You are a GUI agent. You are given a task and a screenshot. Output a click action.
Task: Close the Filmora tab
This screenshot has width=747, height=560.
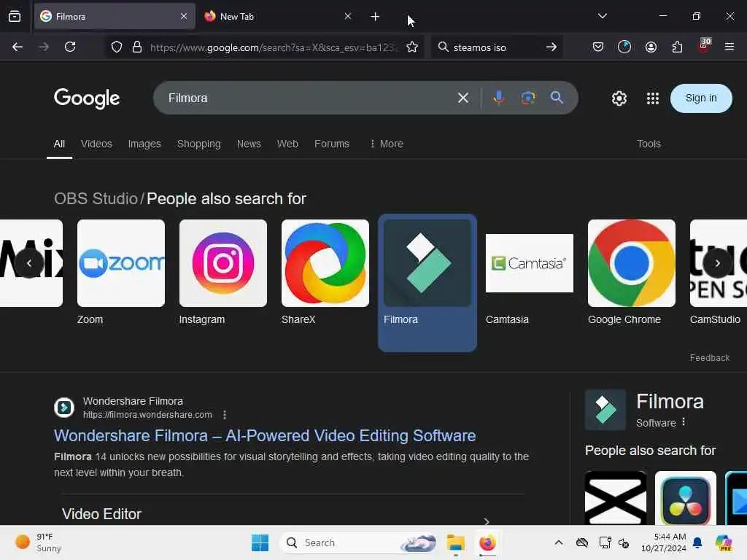[x=184, y=16]
